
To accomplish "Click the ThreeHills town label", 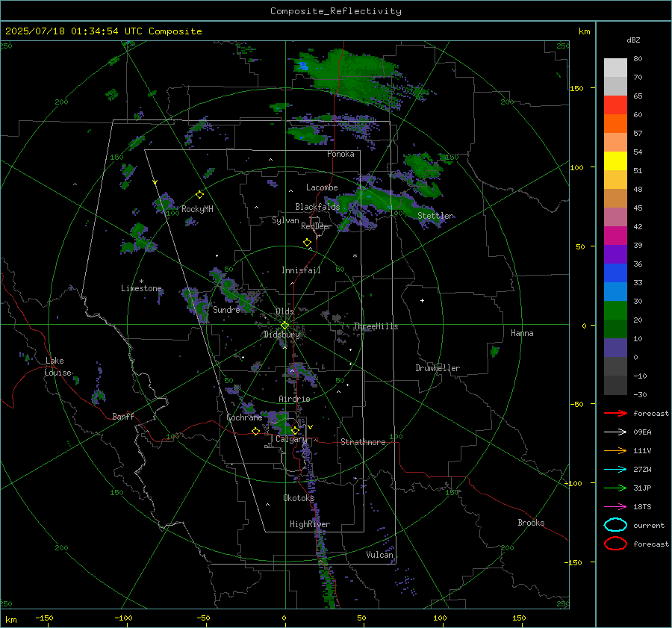I will click(x=376, y=326).
